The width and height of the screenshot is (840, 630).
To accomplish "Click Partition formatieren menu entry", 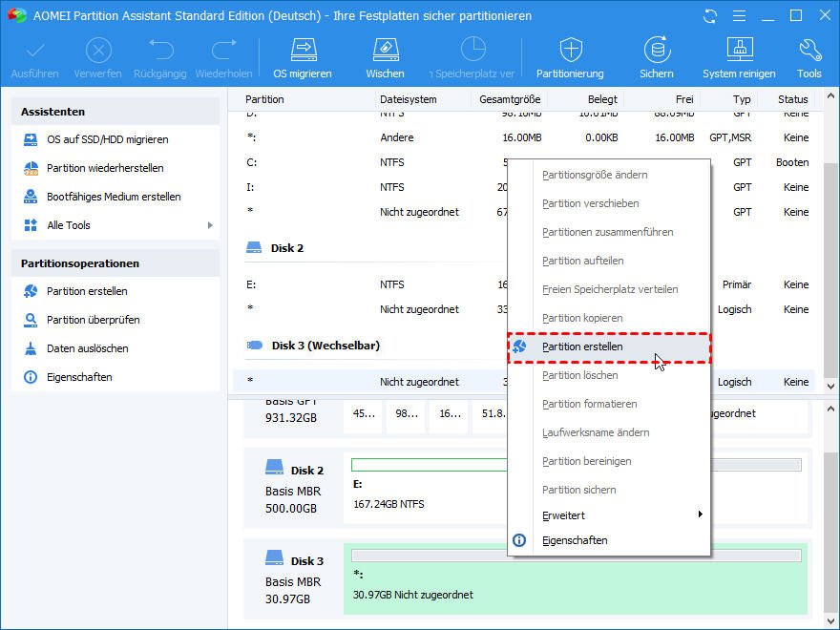I will [609, 405].
